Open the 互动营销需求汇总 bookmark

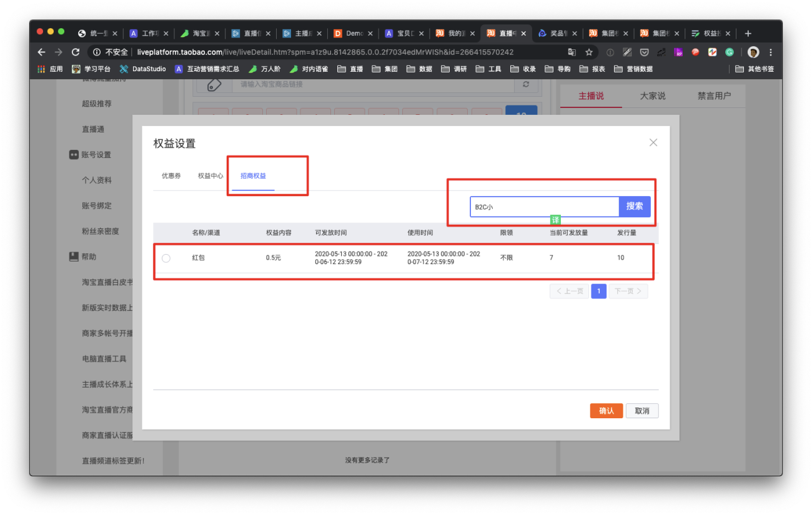(x=207, y=69)
